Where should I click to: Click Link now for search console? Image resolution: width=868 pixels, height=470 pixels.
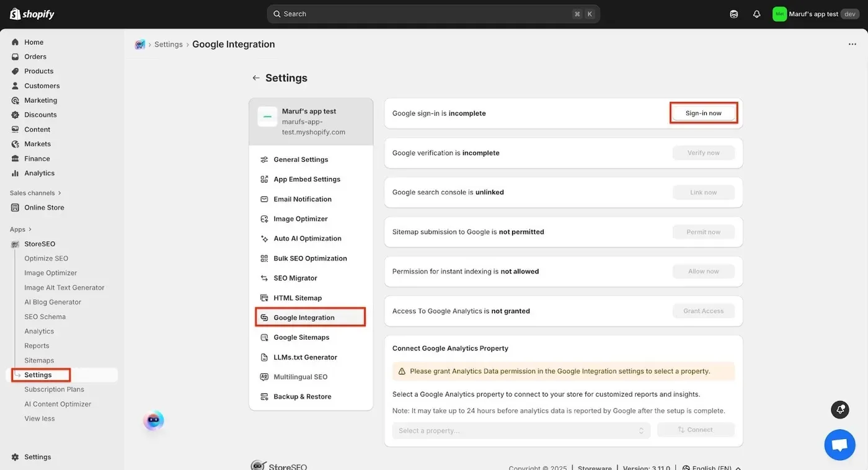point(704,192)
